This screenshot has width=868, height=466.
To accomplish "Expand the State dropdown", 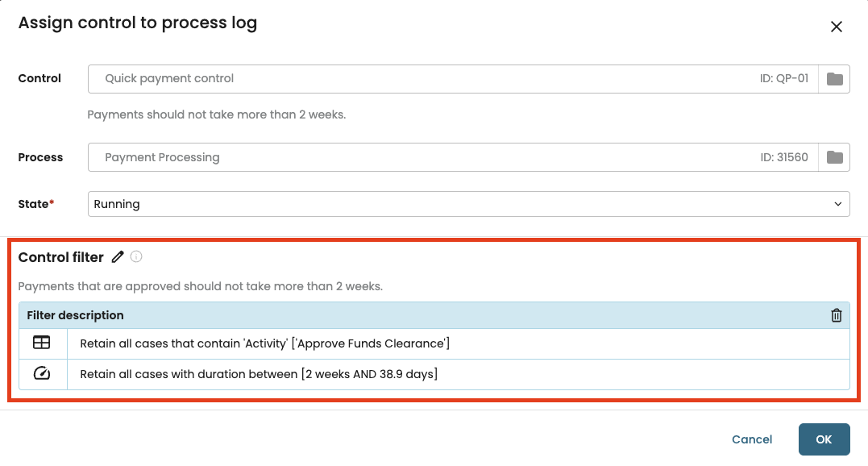I will pos(468,204).
